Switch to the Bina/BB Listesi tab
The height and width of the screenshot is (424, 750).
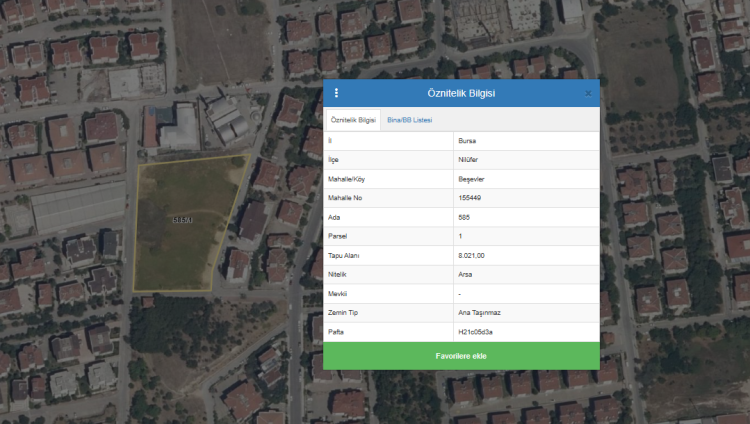(409, 119)
